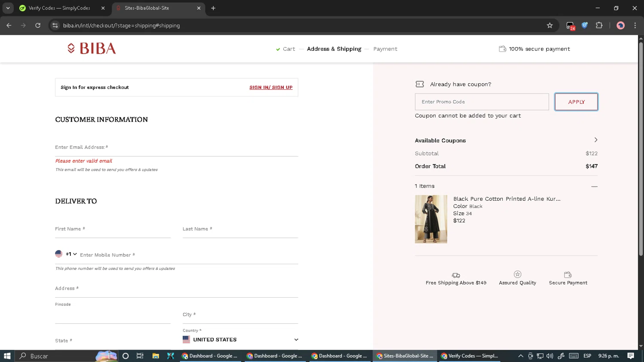Click the extension icon with red 24 badge
644x362 pixels.
(x=570, y=26)
